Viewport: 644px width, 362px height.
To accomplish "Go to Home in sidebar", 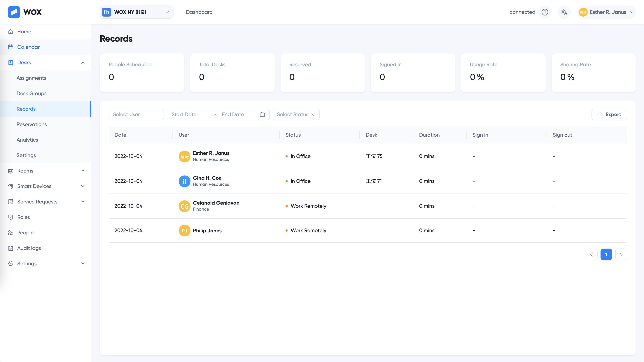I will [x=45, y=32].
